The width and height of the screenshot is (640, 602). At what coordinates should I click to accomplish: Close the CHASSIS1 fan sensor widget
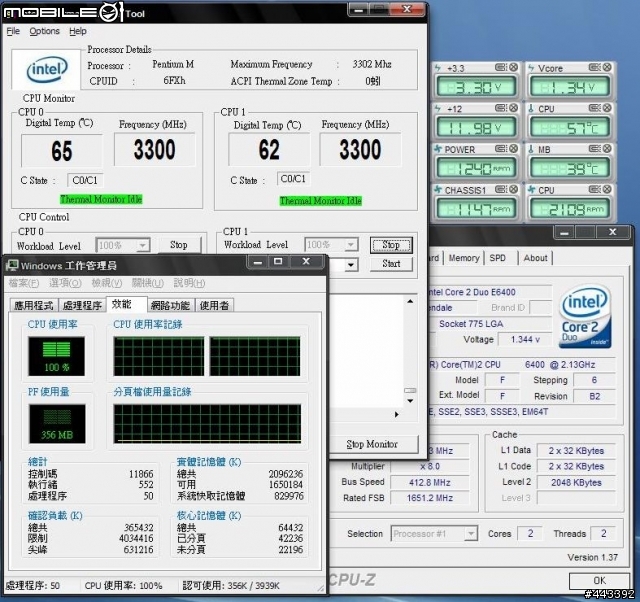point(513,189)
